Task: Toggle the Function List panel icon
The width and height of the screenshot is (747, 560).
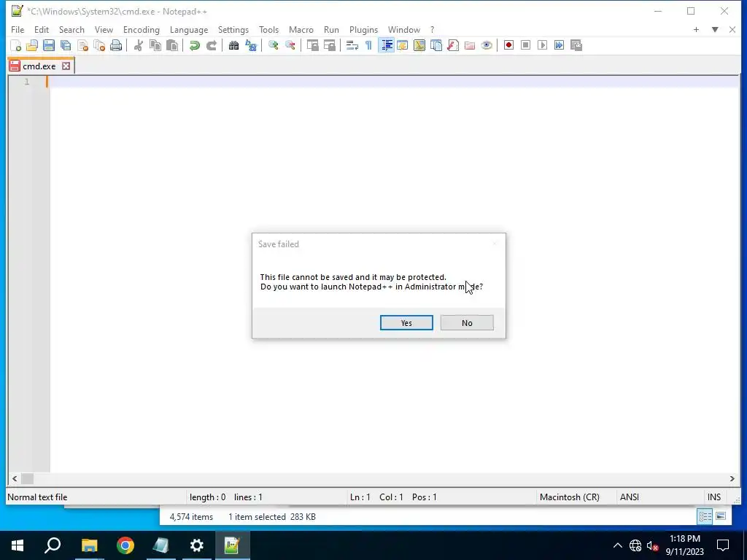Action: (x=453, y=45)
